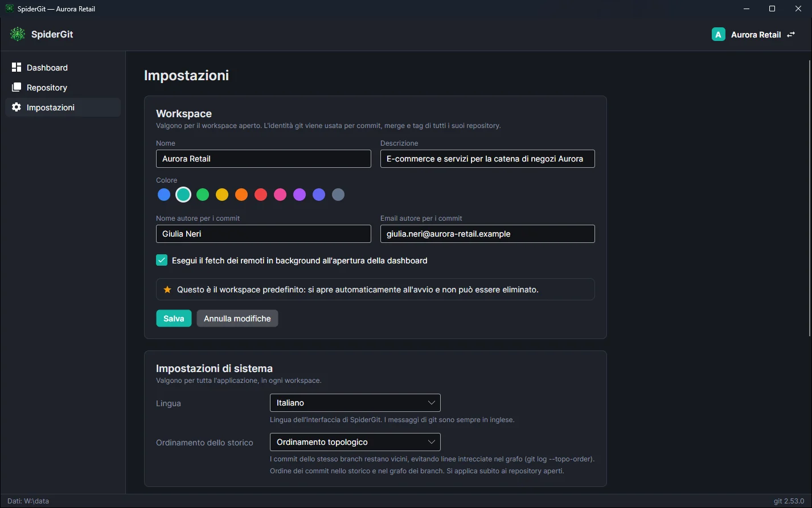Click the Dashboard grid icon in sidebar
812x508 pixels.
[x=17, y=67]
